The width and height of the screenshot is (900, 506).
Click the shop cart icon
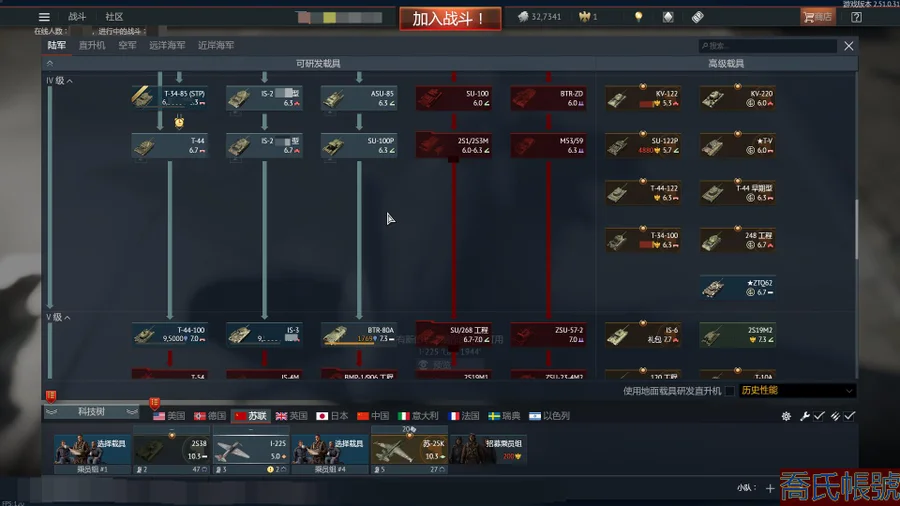pyautogui.click(x=818, y=17)
